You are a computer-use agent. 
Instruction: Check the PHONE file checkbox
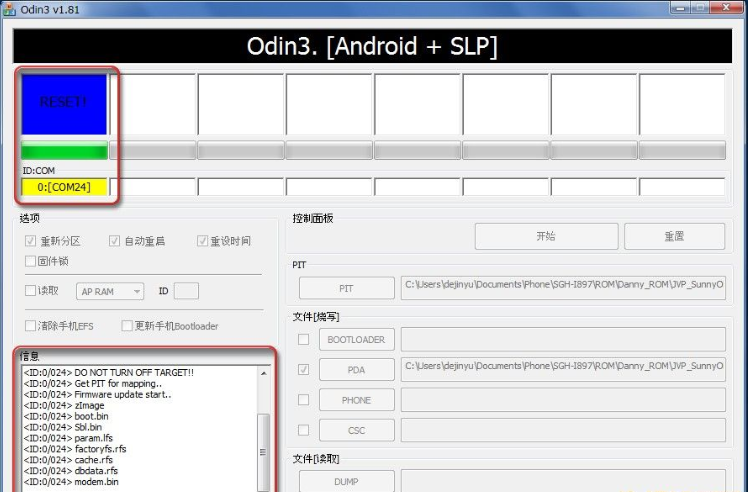pos(303,400)
